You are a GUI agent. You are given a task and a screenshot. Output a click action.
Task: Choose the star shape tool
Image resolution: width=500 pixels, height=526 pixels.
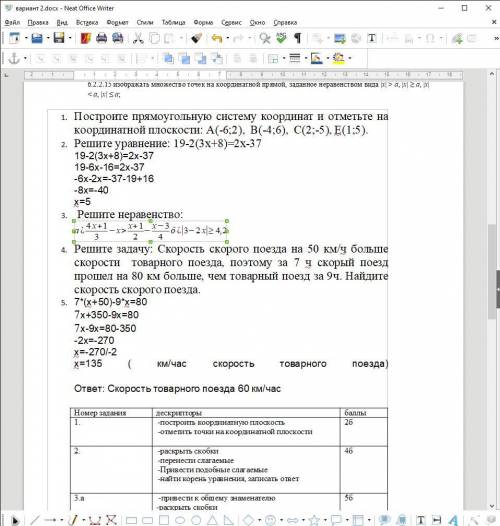314,520
